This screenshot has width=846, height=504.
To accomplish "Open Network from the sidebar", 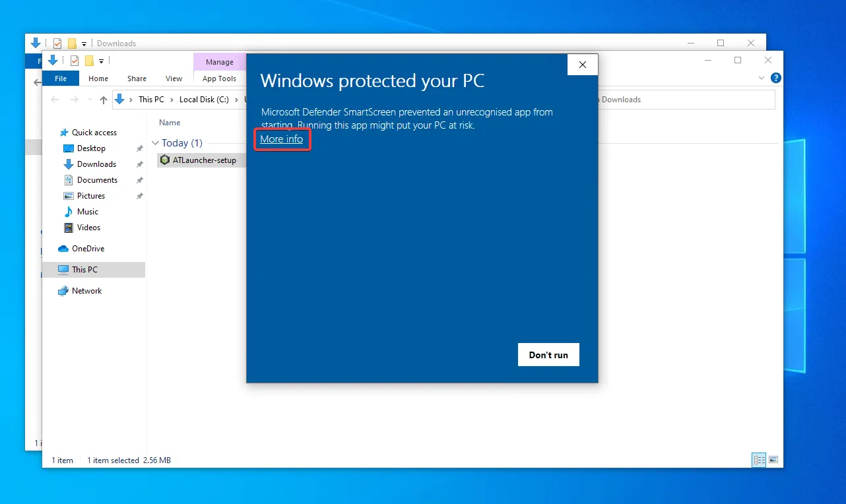I will tap(86, 290).
